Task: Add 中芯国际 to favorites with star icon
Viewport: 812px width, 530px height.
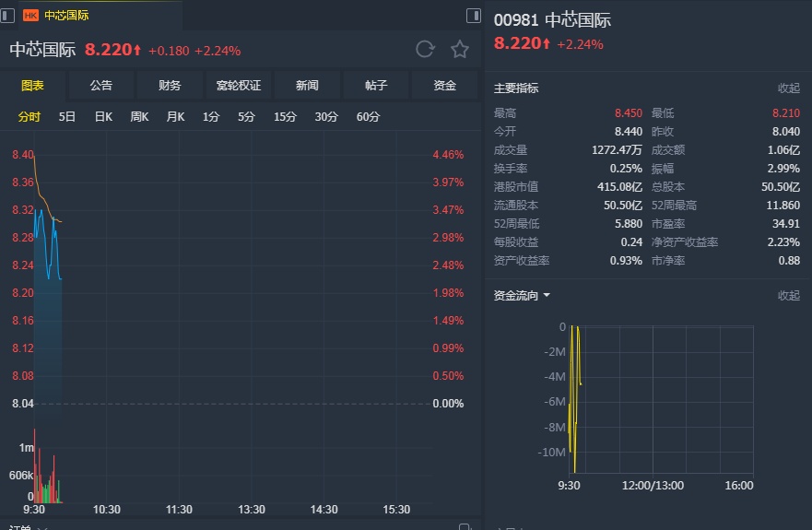Action: coord(459,49)
